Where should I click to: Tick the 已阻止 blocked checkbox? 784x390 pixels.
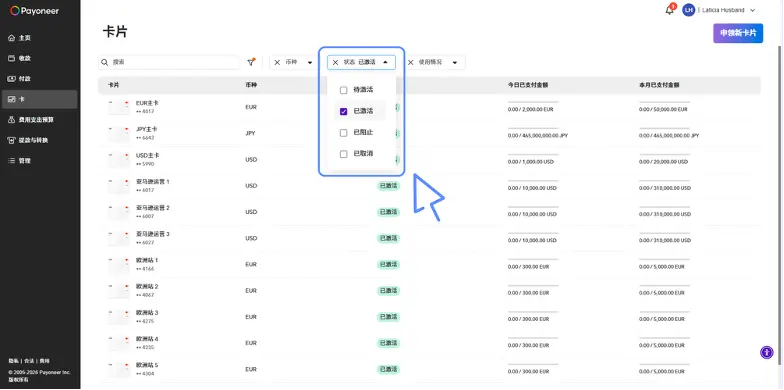tap(344, 133)
